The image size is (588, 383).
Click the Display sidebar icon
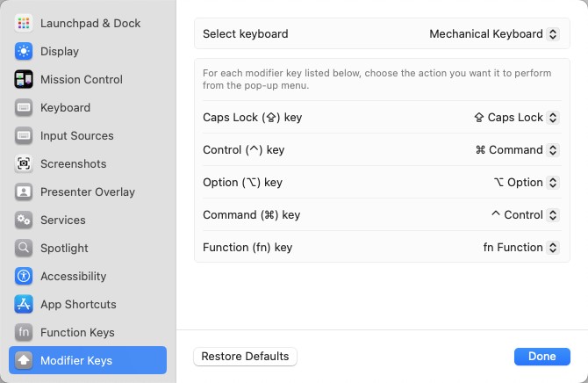click(24, 52)
